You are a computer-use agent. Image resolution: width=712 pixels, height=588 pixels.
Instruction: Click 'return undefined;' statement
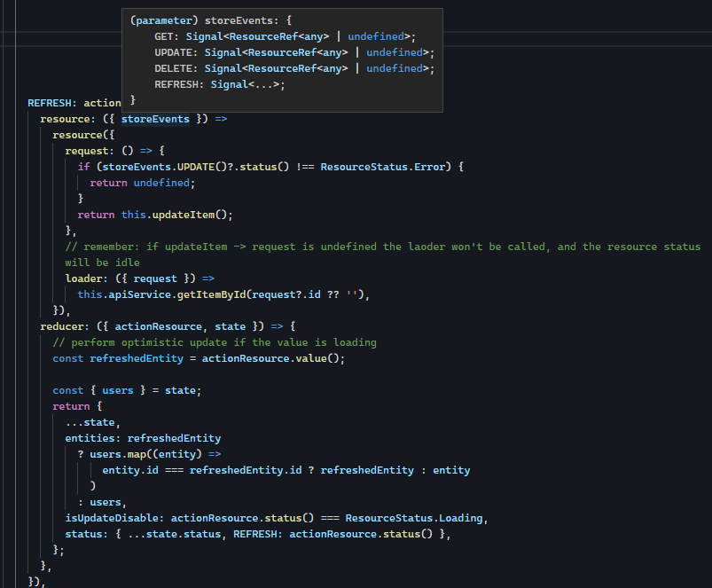(x=142, y=183)
